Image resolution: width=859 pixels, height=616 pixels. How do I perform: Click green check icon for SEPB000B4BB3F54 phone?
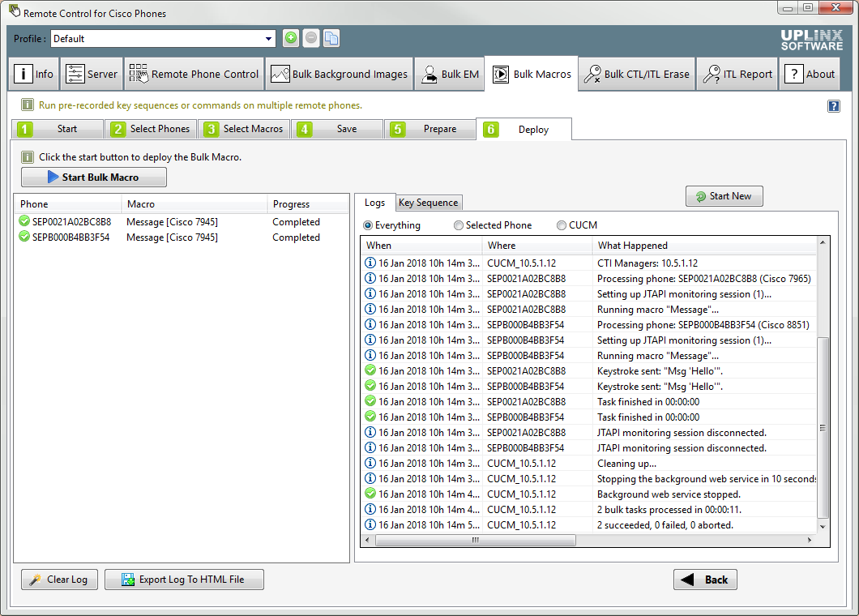(24, 237)
